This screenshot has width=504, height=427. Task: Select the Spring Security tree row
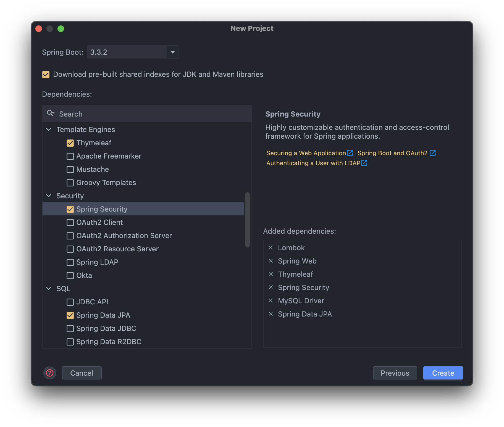coord(143,209)
